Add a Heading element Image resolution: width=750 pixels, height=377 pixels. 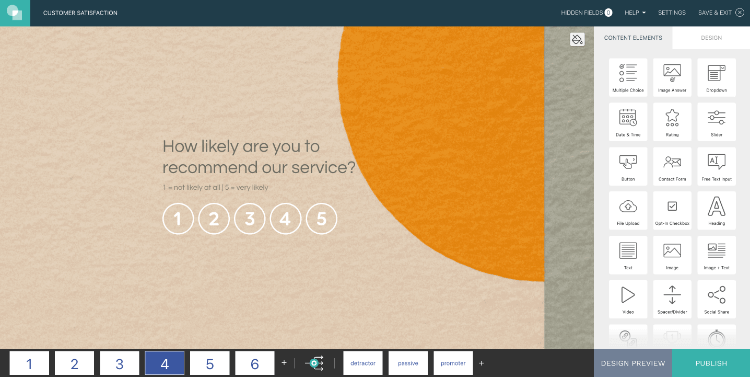click(717, 211)
